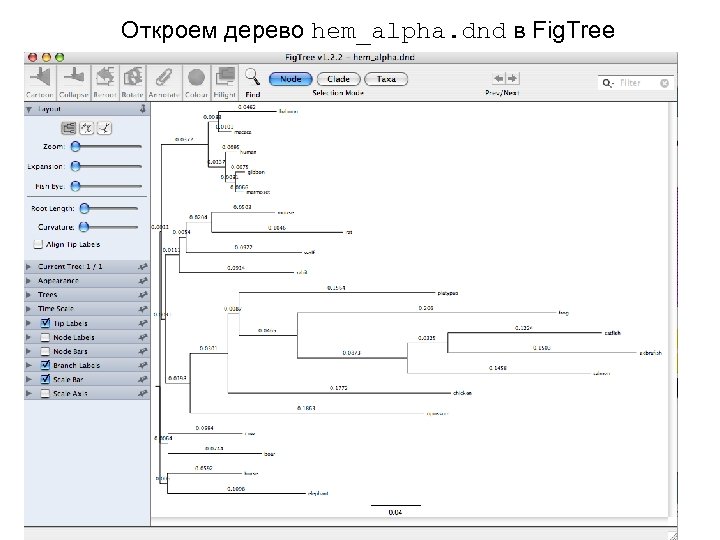The width and height of the screenshot is (720, 540).
Task: Click pin icon on Current Tree row
Action: click(143, 266)
